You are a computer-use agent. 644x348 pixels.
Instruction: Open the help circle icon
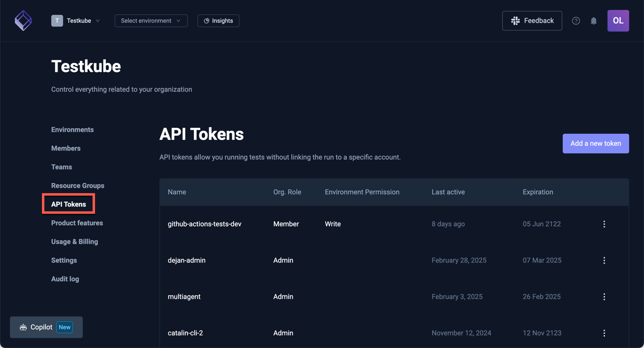[x=576, y=21]
